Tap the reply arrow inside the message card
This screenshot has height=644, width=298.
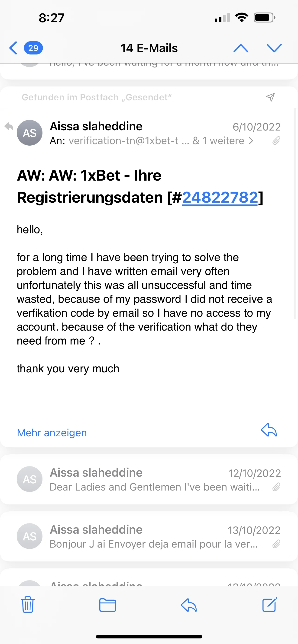[x=269, y=430]
